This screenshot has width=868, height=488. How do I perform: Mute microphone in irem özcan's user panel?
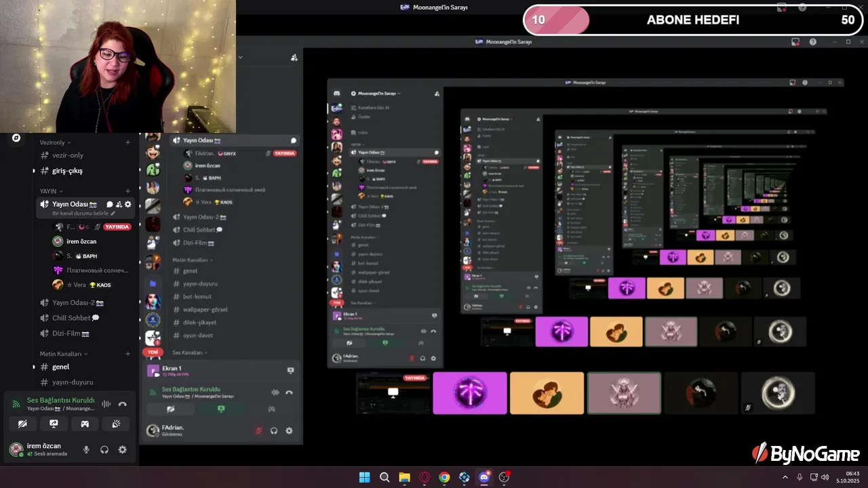click(x=86, y=449)
